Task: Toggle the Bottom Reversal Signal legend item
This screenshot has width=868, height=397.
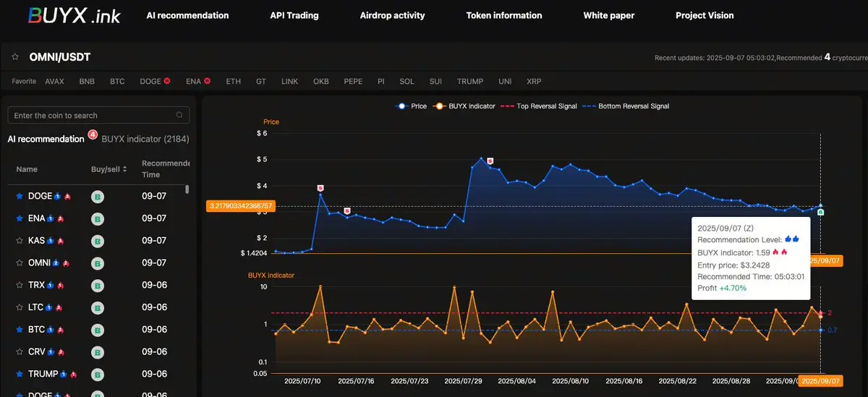Action: point(626,106)
